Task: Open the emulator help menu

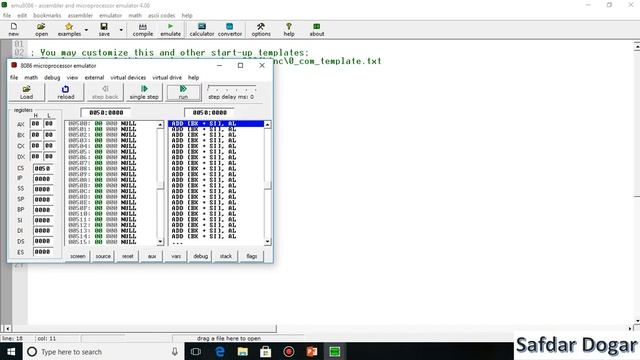Action: tap(193, 78)
